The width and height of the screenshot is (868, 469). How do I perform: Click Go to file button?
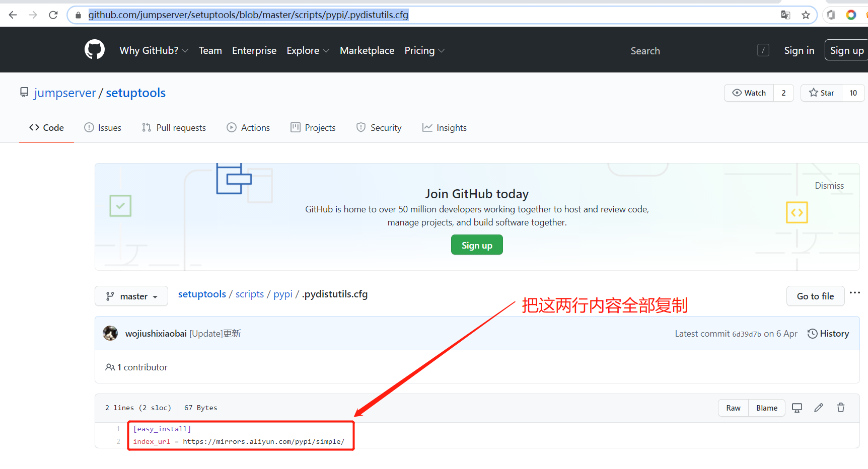[x=815, y=296]
